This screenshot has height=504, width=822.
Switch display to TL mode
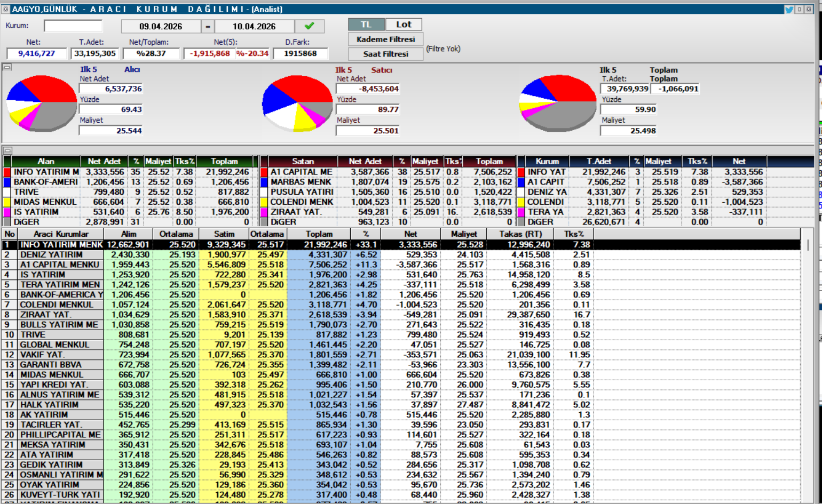(x=366, y=25)
